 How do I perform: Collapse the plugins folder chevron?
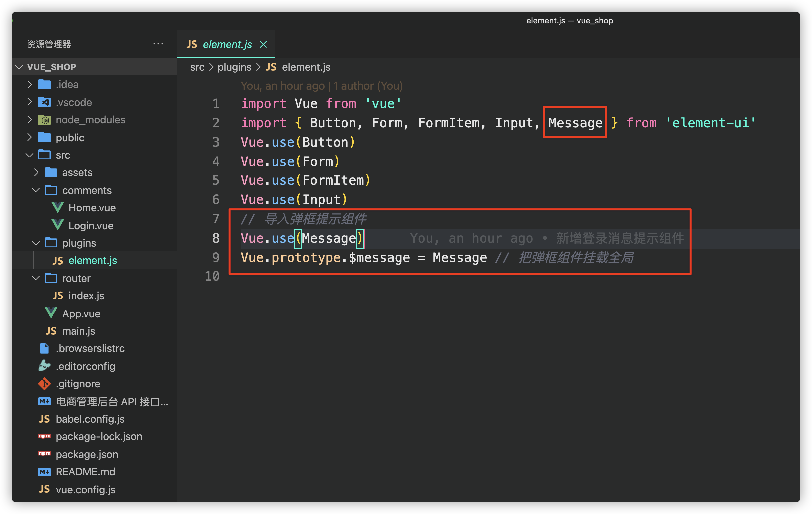(36, 243)
